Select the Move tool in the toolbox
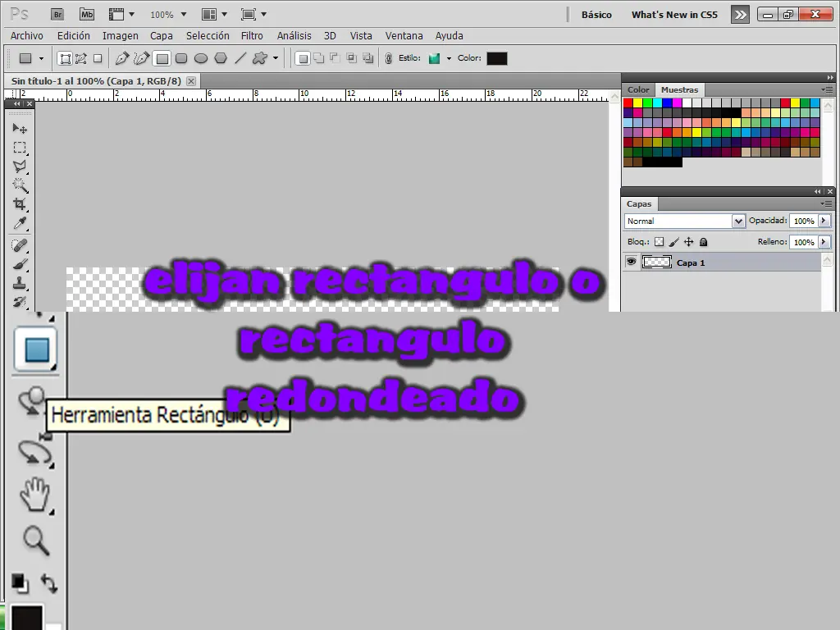The height and width of the screenshot is (630, 840). 20,128
